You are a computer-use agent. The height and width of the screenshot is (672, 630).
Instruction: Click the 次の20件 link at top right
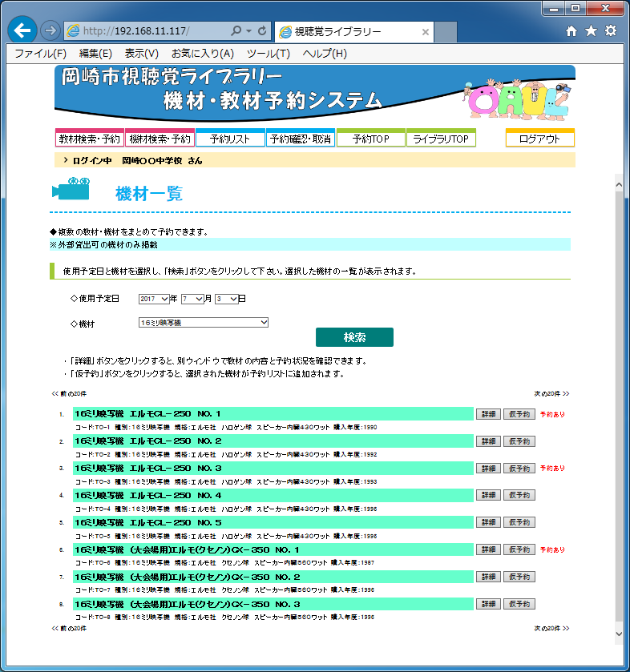(x=551, y=394)
